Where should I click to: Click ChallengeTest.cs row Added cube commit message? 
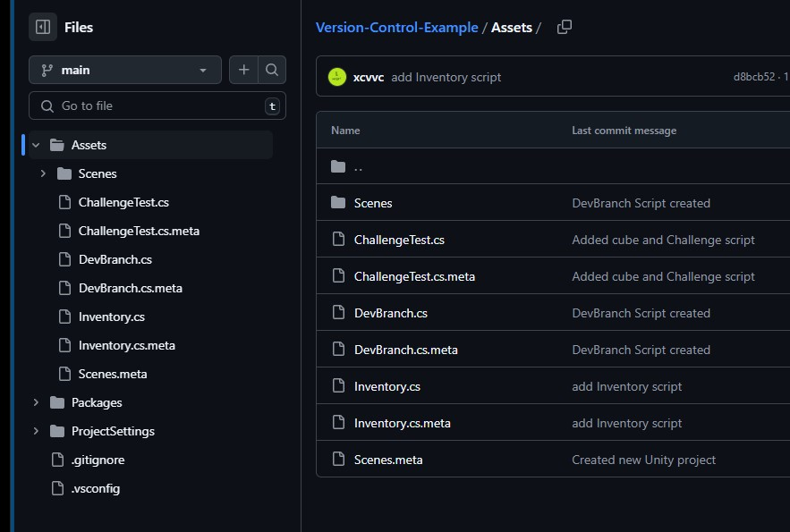click(x=663, y=241)
